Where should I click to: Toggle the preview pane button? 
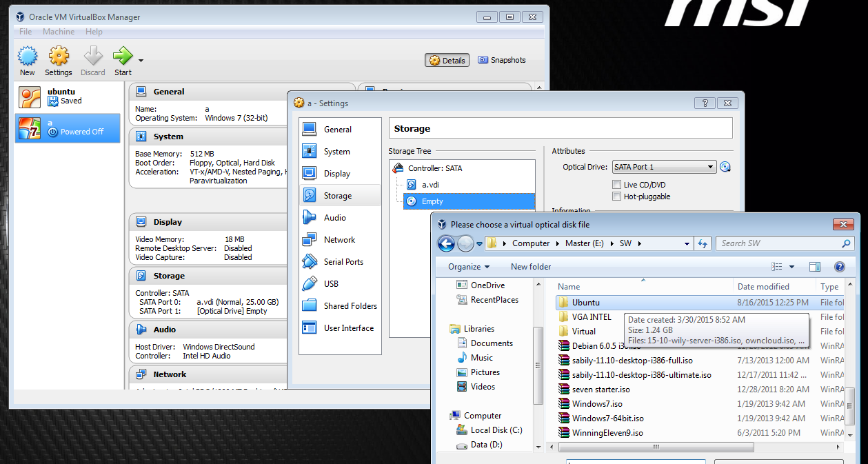pos(814,267)
